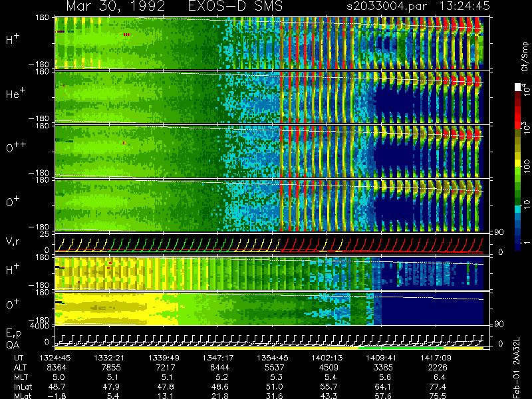This screenshot has width=532, height=399.
Task: Click UT tick value '1354:45'
Action: (x=273, y=358)
